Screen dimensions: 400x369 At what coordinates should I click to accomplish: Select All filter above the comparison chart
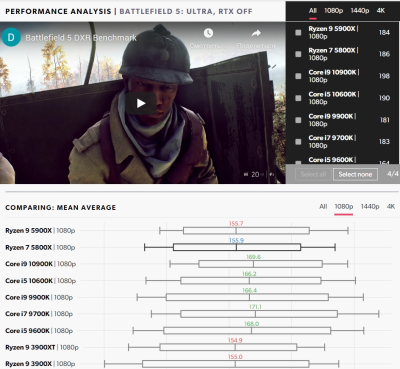[x=323, y=207]
